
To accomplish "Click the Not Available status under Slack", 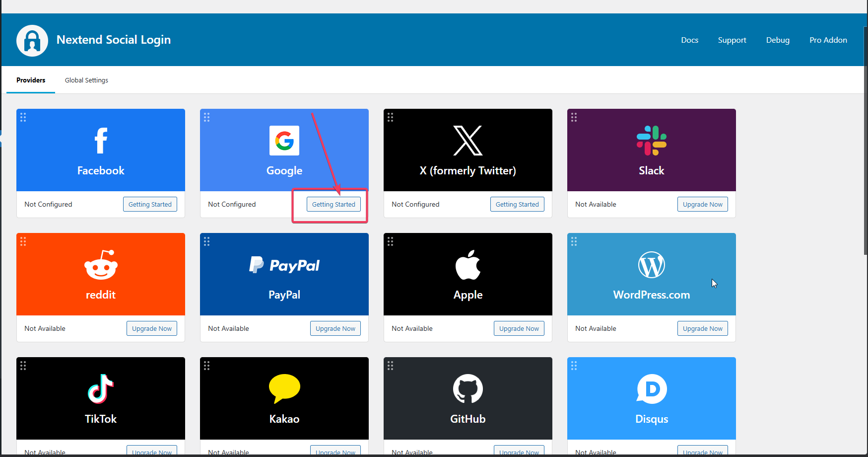I will 596,204.
